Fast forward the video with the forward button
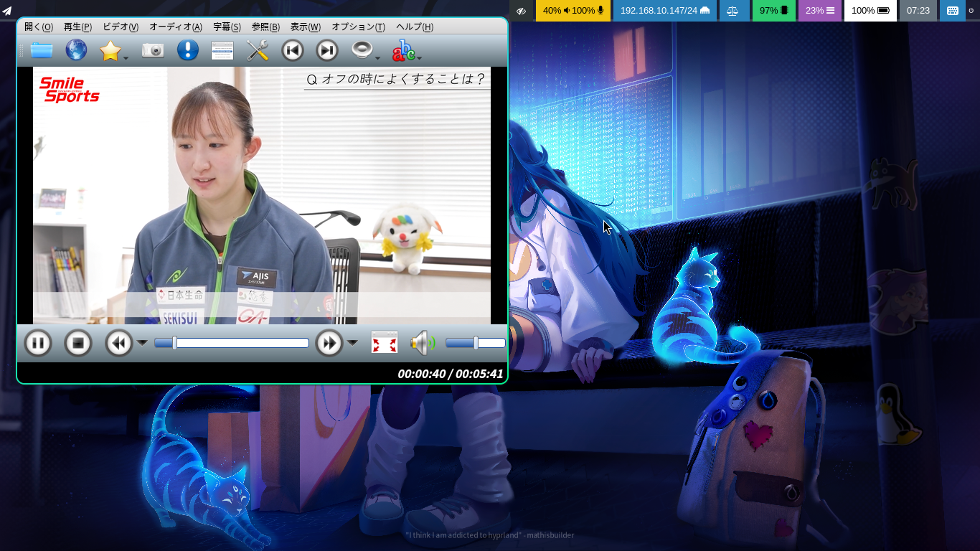 click(329, 343)
